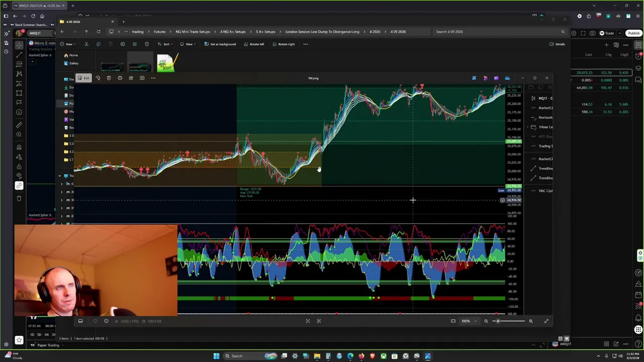The image size is (644, 362).
Task: Select the 5D time range button
Action: pyautogui.click(x=39, y=334)
